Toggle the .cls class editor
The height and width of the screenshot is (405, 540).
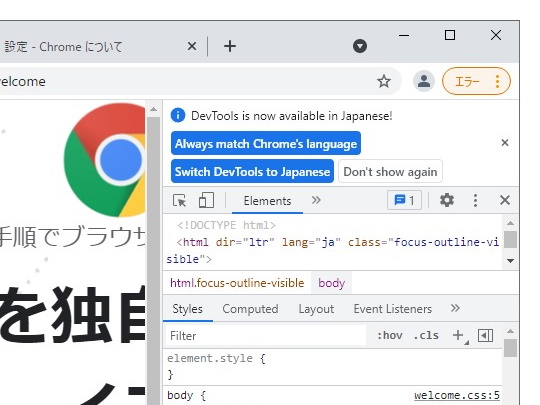click(x=426, y=335)
